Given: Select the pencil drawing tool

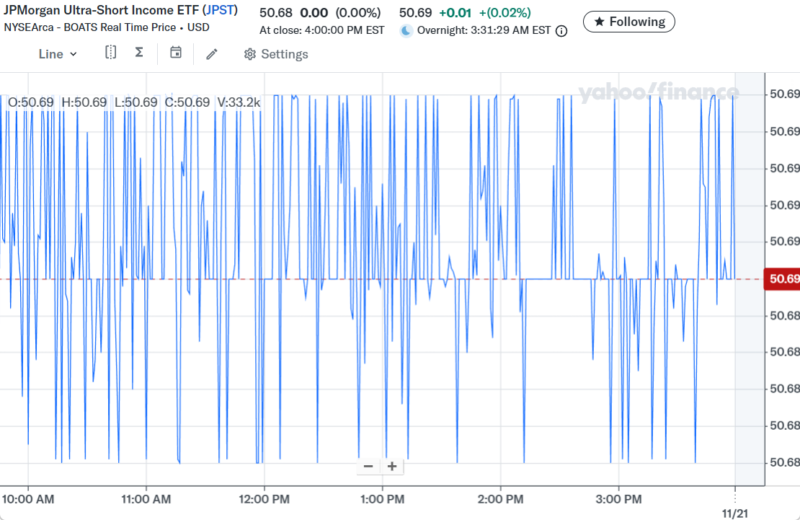Looking at the screenshot, I should click(x=212, y=54).
